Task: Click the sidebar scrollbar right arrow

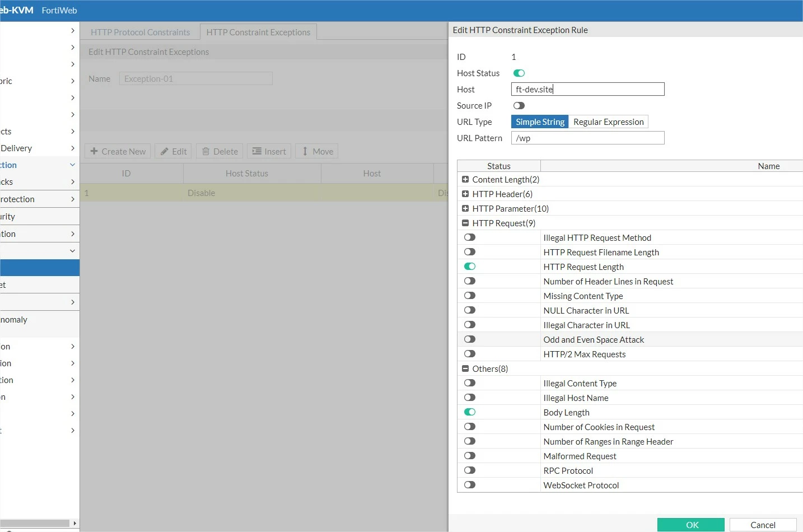Action: pos(74,523)
